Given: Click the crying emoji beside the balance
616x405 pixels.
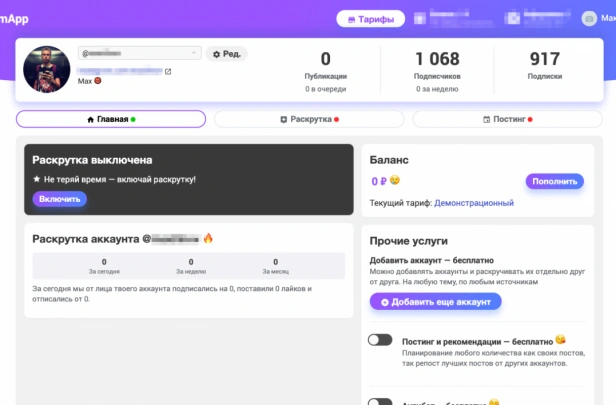Looking at the screenshot, I should point(395,180).
